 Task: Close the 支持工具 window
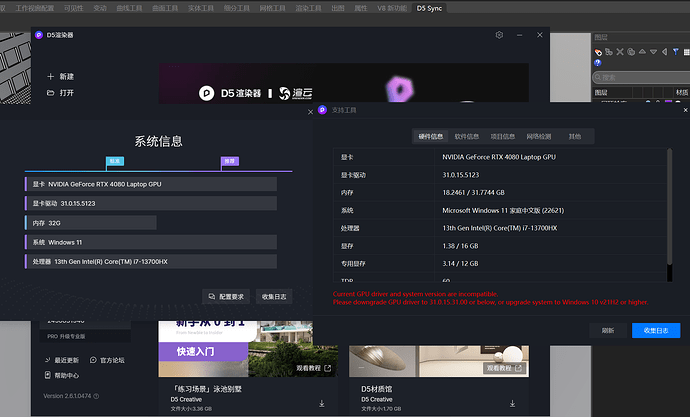coord(686,110)
